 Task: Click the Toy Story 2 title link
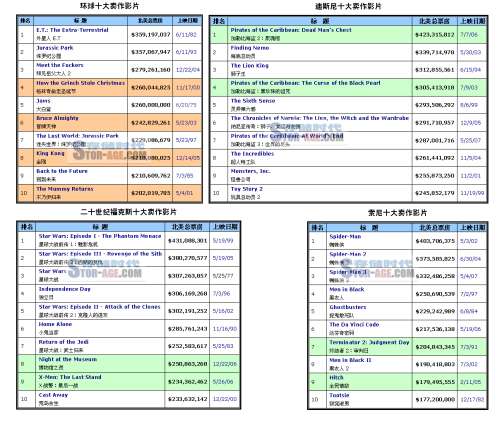247,189
